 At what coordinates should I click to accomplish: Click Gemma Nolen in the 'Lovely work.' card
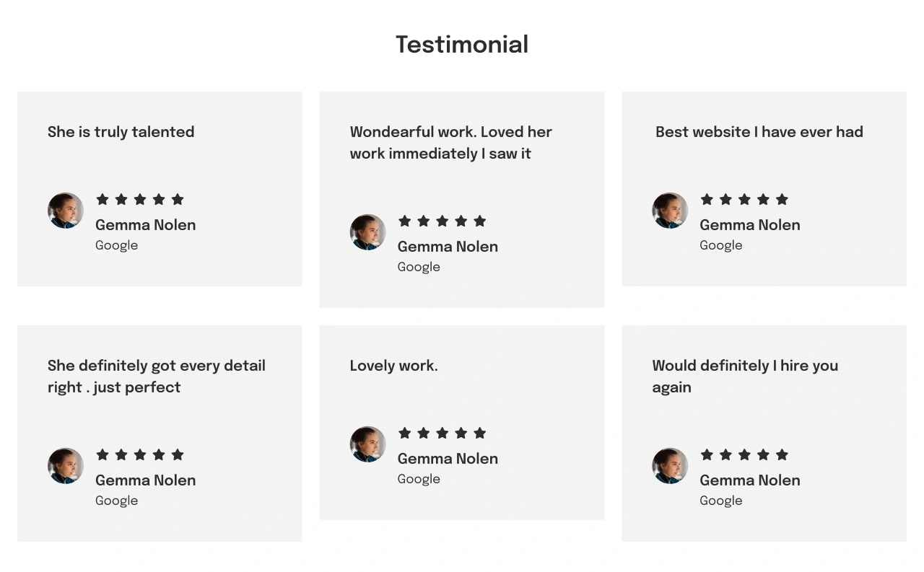pyautogui.click(x=448, y=459)
